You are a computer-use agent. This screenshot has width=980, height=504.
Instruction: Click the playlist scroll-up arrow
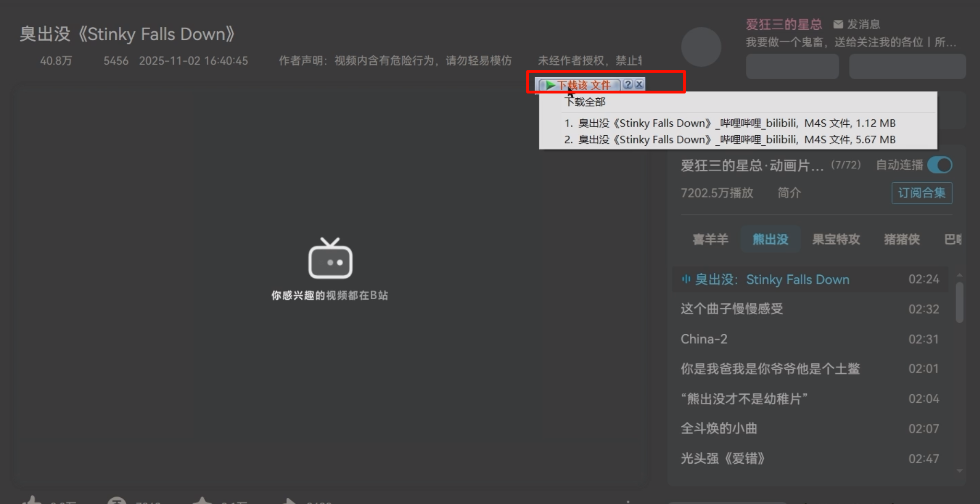click(959, 275)
